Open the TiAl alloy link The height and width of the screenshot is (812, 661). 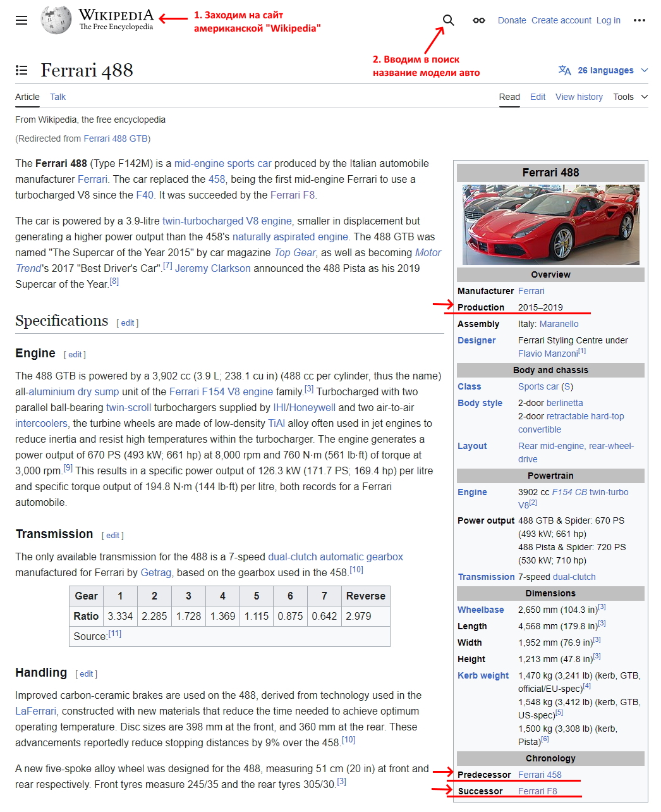click(277, 423)
